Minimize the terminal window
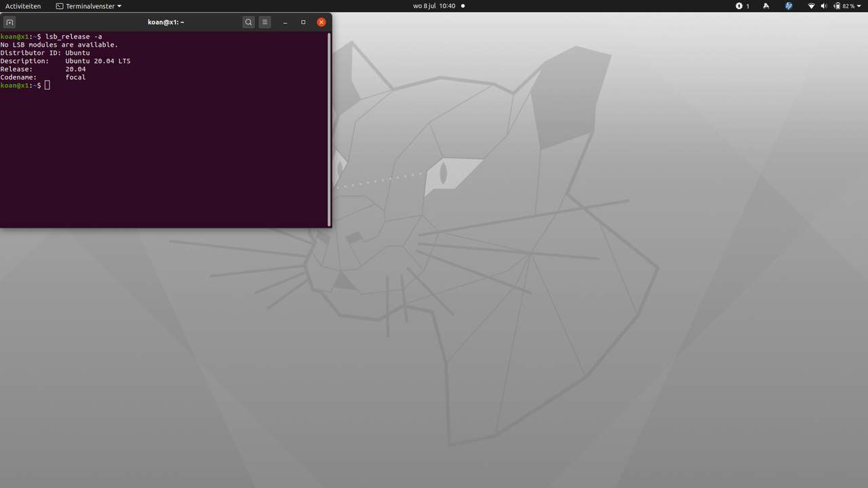The image size is (868, 488). (285, 22)
